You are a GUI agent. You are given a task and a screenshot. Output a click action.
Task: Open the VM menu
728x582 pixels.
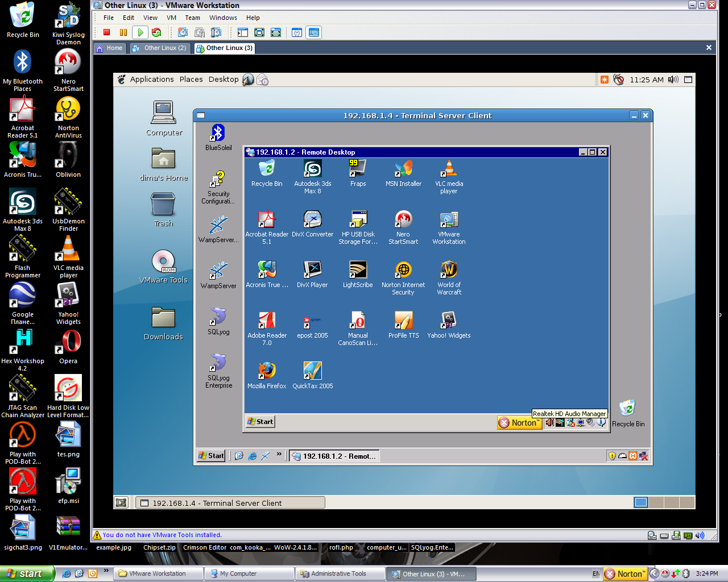point(171,18)
